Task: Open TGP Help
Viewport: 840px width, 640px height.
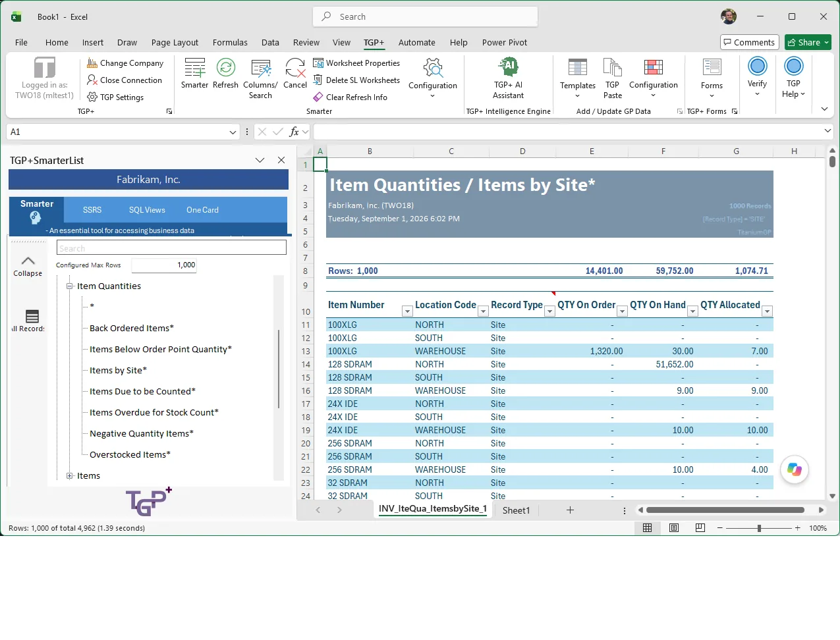Action: (x=794, y=78)
